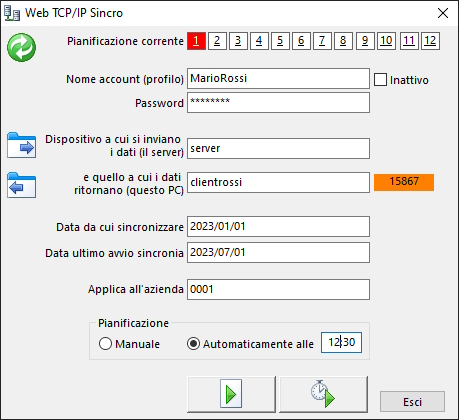Select the Automaticamente alle radio option
Image resolution: width=459 pixels, height=420 pixels.
193,344
